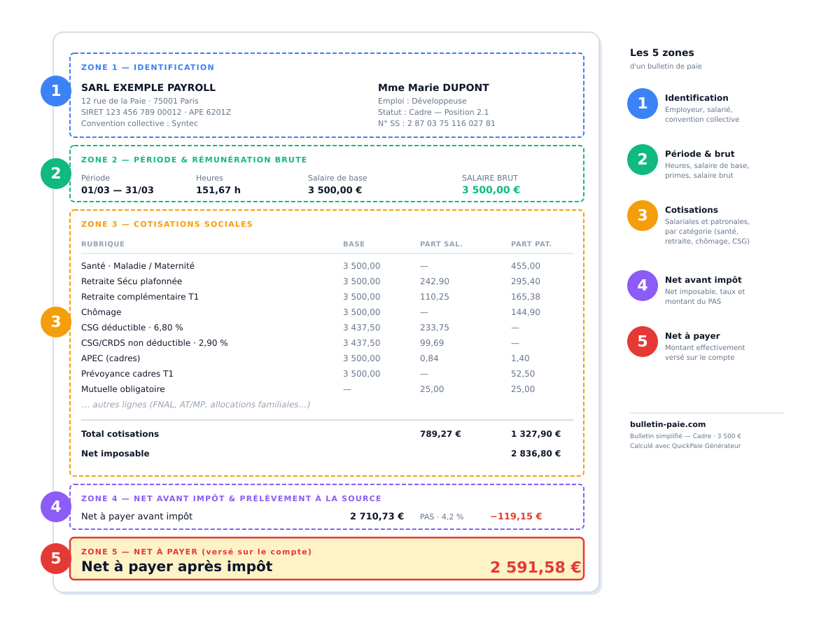Click the period value '01/03 — 31/03'
The width and height of the screenshot is (840, 630).
pos(118,190)
